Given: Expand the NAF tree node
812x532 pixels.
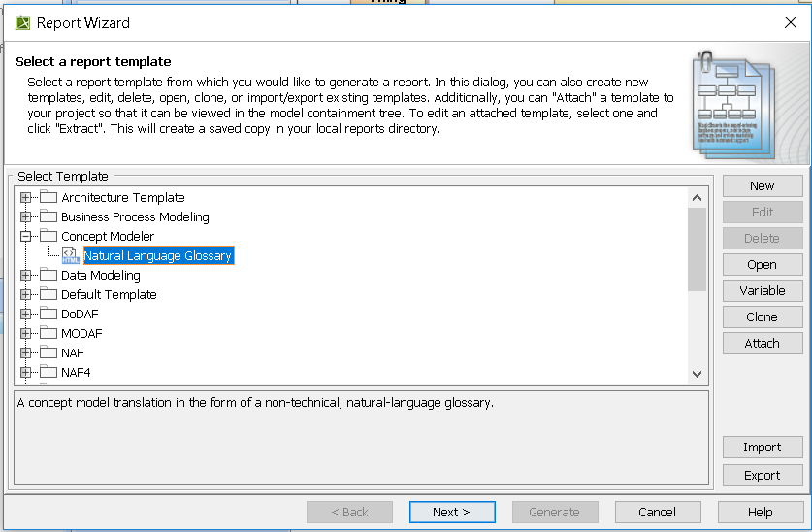Looking at the screenshot, I should (25, 353).
